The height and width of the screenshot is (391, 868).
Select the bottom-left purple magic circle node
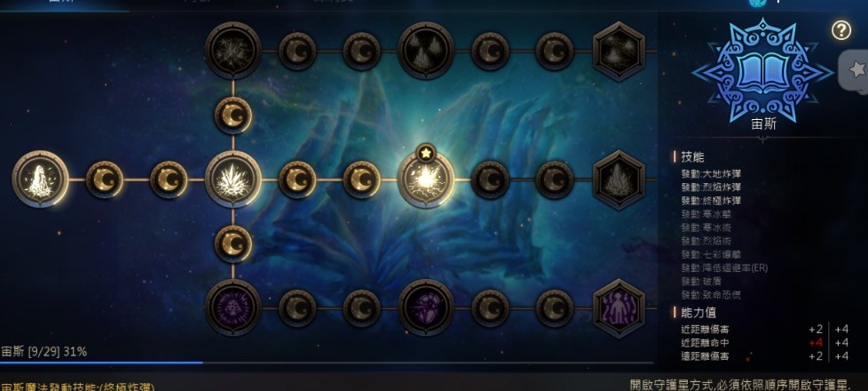click(233, 307)
